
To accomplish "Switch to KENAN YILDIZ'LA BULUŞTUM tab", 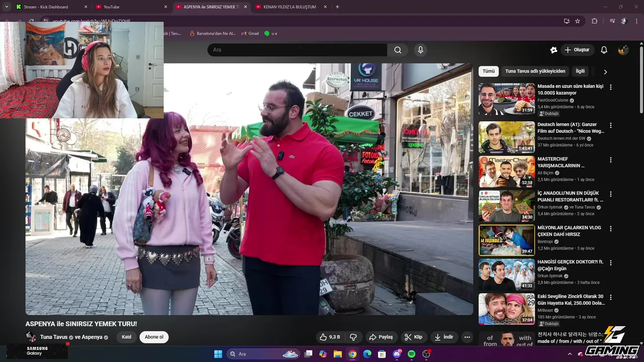I will [291, 7].
